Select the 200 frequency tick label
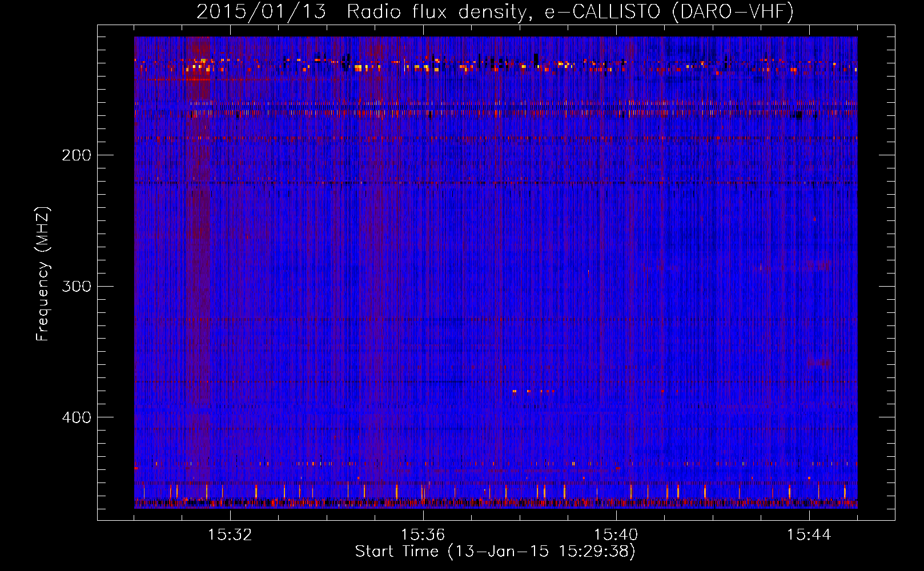The height and width of the screenshot is (571, 924). coord(76,155)
